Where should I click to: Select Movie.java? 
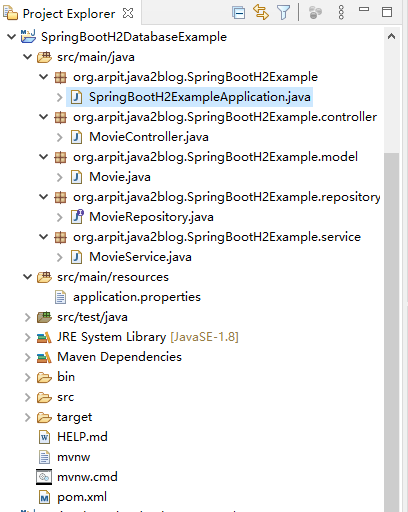[x=120, y=177]
